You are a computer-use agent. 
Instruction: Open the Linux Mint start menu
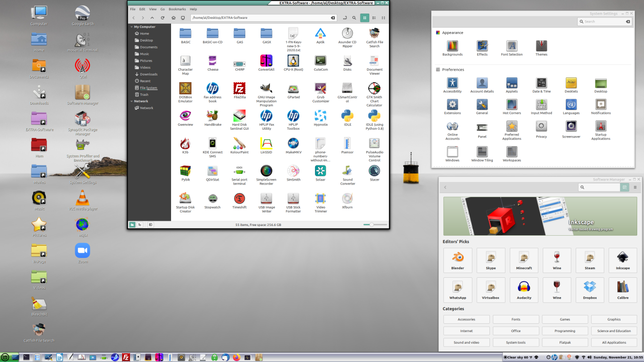[4, 357]
